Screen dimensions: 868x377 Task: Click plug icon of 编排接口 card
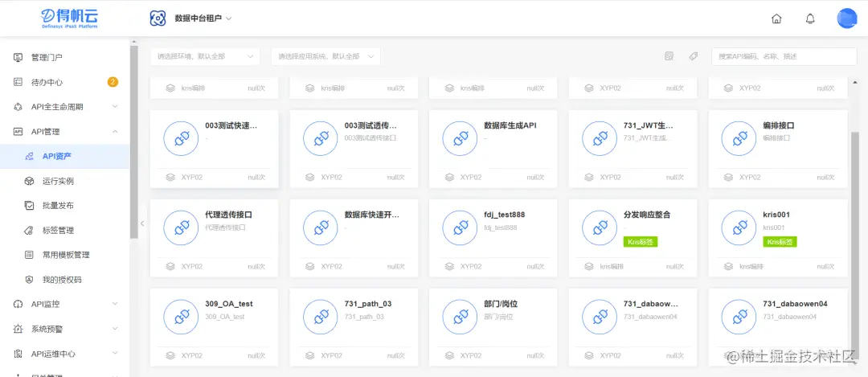(x=739, y=138)
